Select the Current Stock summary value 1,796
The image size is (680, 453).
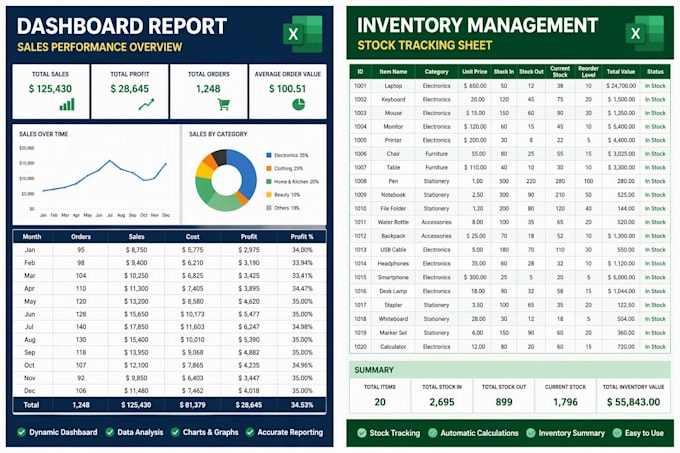[x=566, y=402]
